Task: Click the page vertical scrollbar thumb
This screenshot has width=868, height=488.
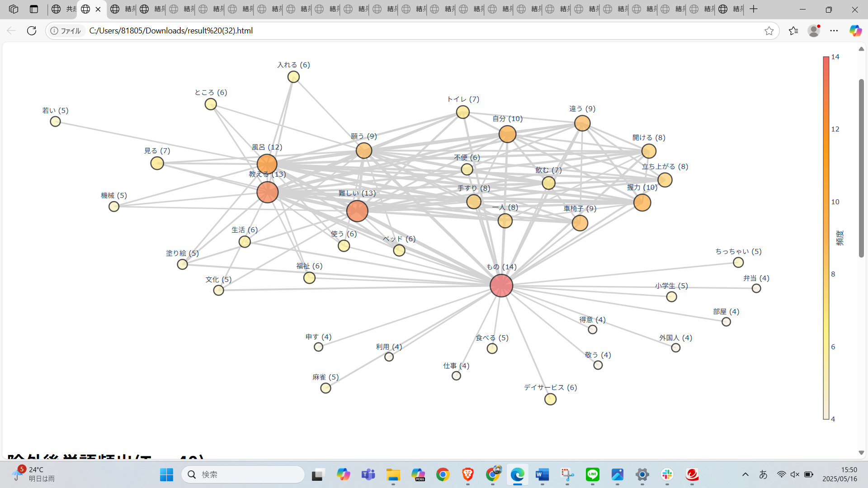Action: (861, 167)
